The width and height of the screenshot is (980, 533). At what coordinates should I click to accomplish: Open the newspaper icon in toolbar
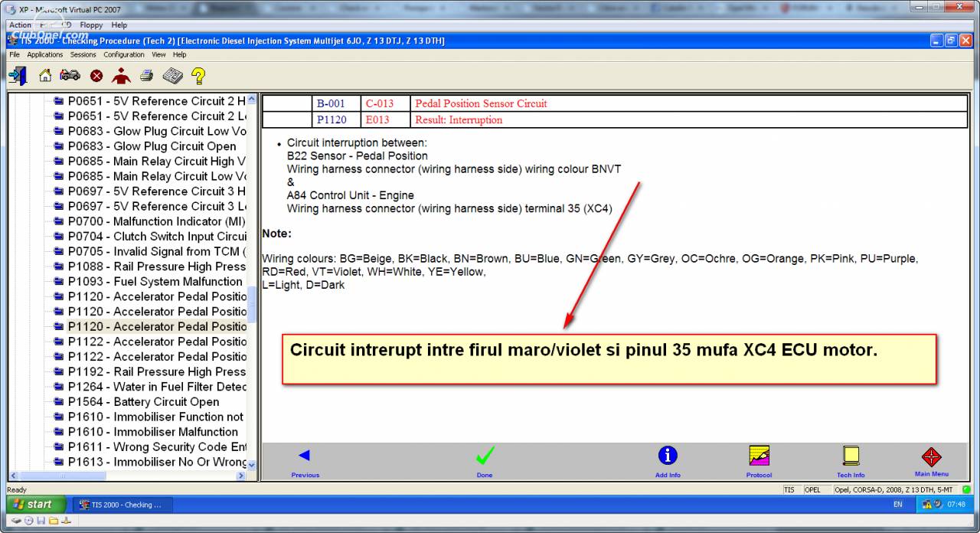[x=172, y=76]
